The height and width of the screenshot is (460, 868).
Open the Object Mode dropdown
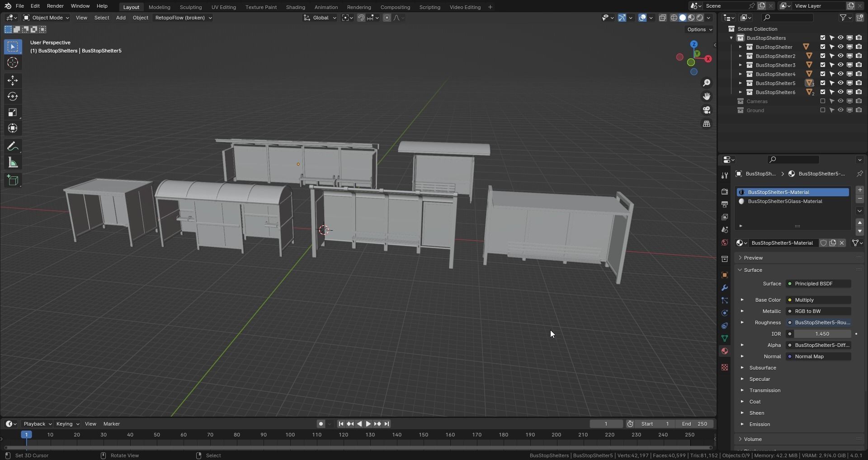(x=46, y=18)
